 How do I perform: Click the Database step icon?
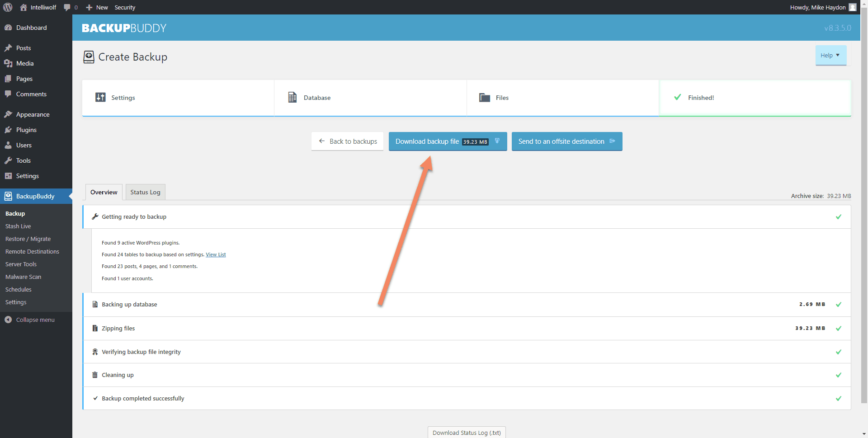pyautogui.click(x=292, y=97)
